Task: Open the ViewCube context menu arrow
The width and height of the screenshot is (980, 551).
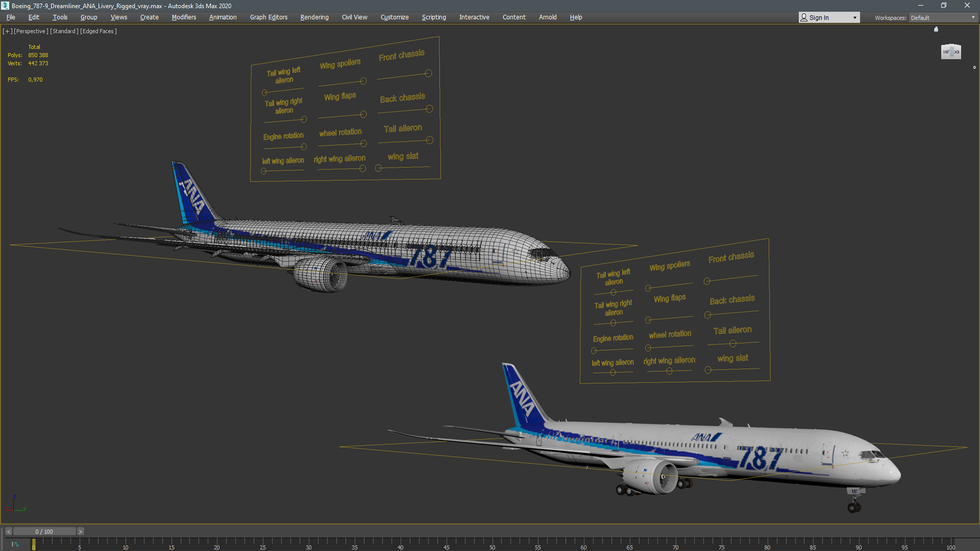Action: (x=974, y=67)
